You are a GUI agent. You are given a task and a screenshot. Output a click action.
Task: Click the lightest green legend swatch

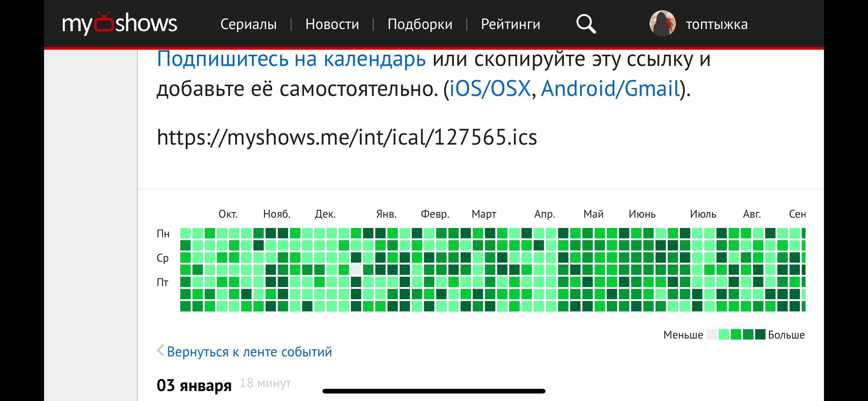(723, 334)
